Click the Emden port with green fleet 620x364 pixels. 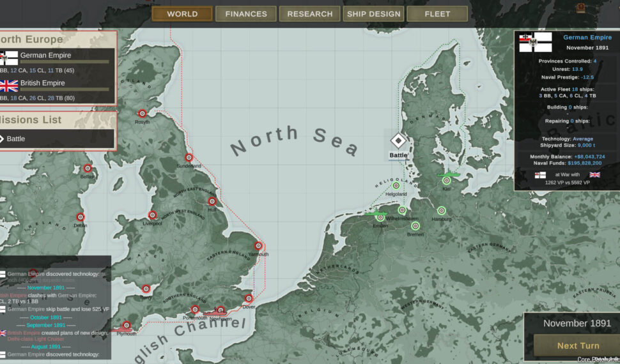pyautogui.click(x=380, y=217)
